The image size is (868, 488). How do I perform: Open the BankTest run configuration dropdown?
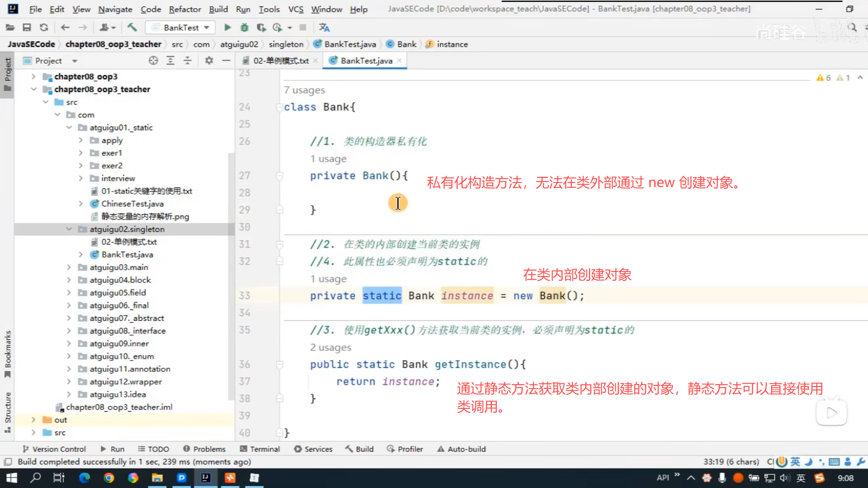(x=181, y=28)
